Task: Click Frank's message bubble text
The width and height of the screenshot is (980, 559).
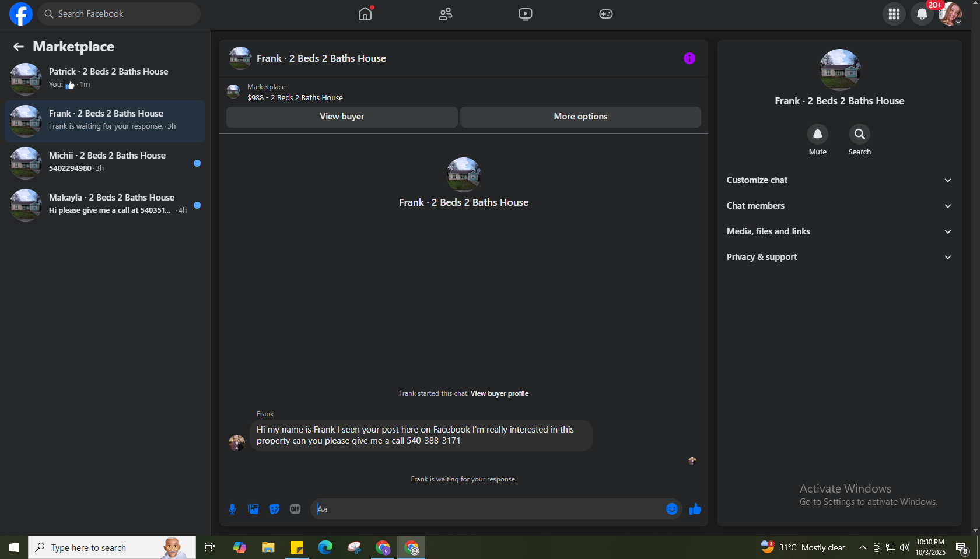Action: [x=421, y=435]
